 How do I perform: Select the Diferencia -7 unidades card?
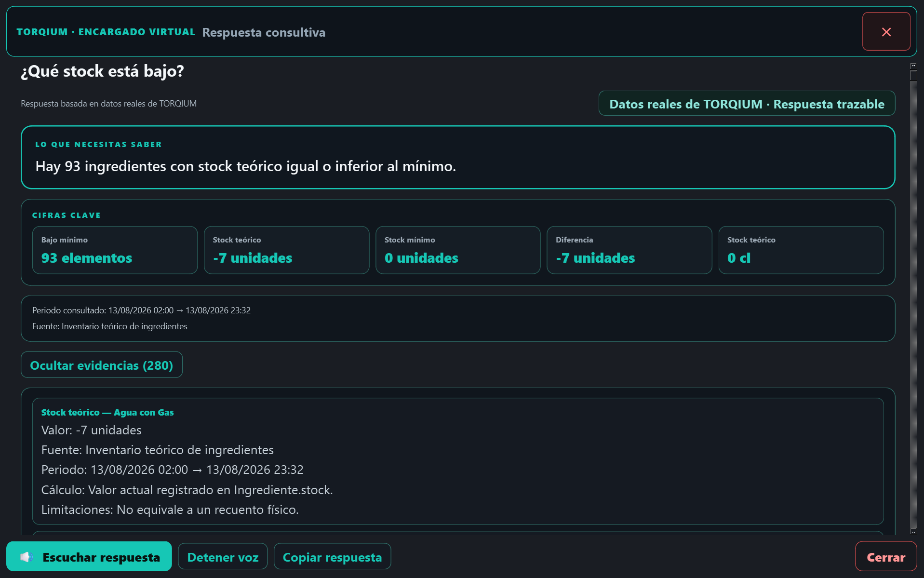(629, 250)
